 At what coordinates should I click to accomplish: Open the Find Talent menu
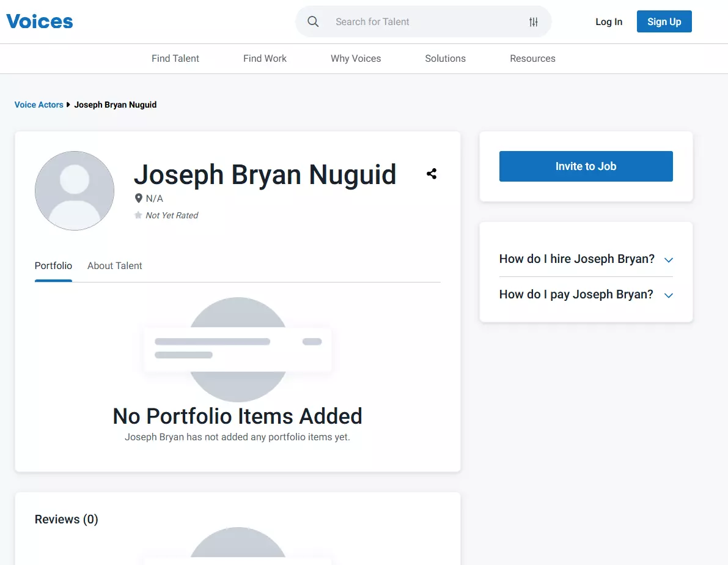pos(175,59)
